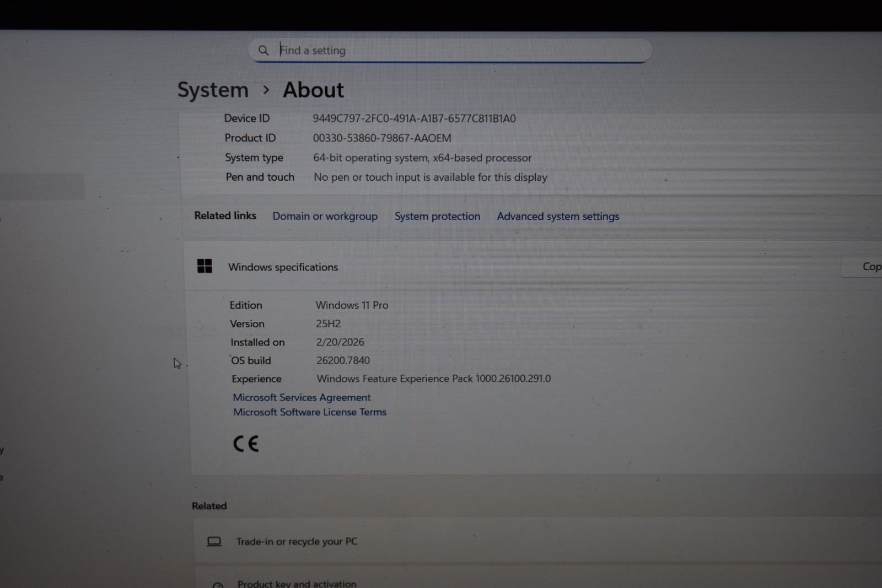Open Microsoft Software License Terms link
The width and height of the screenshot is (882, 588).
pos(310,412)
